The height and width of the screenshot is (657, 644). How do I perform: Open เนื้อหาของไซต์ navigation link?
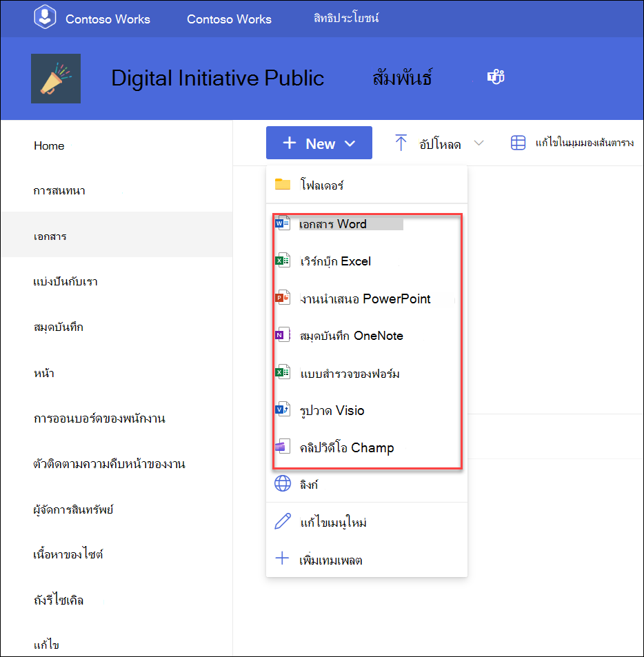click(68, 554)
